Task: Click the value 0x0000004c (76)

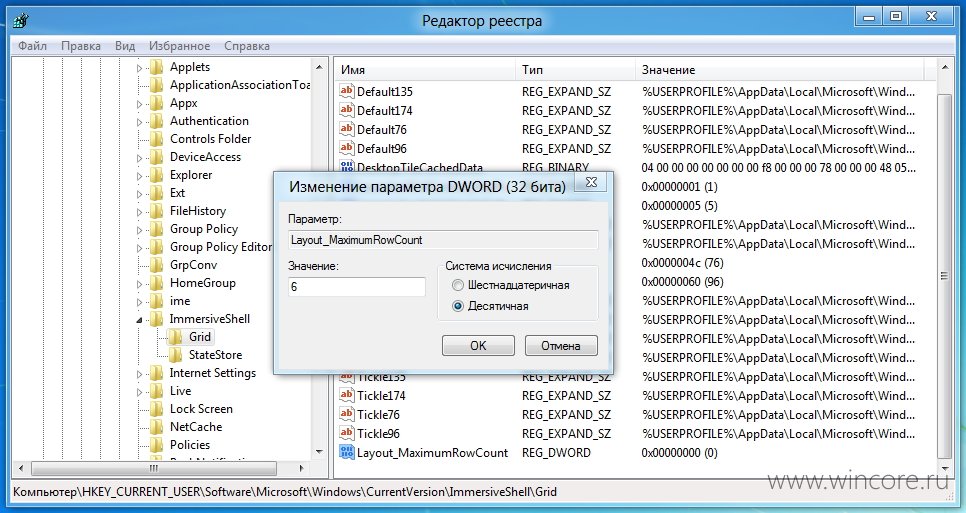Action: pyautogui.click(x=682, y=262)
